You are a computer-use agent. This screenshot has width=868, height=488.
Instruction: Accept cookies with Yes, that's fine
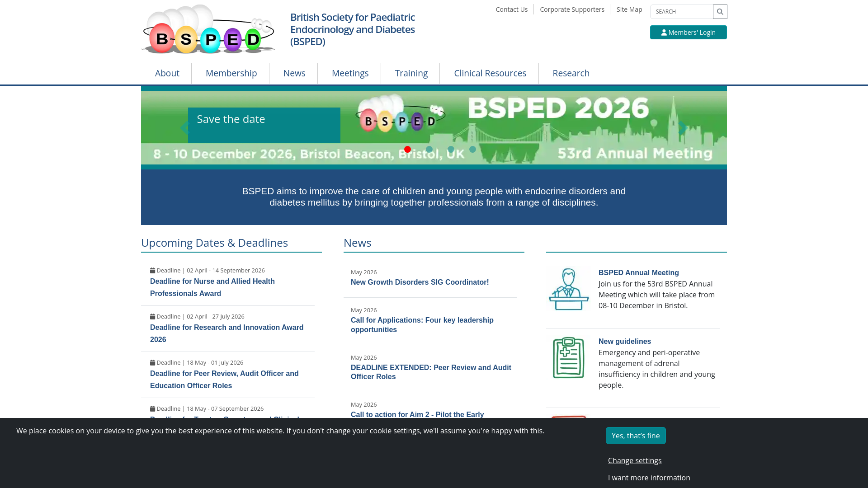(x=636, y=436)
